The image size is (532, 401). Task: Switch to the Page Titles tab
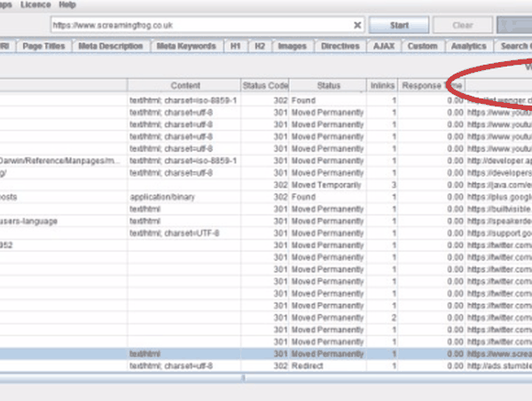pyautogui.click(x=43, y=46)
